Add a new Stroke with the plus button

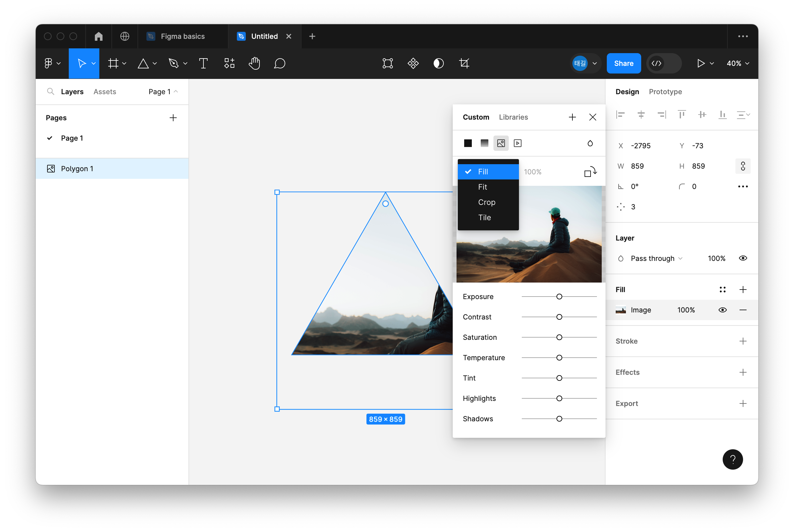[743, 341]
